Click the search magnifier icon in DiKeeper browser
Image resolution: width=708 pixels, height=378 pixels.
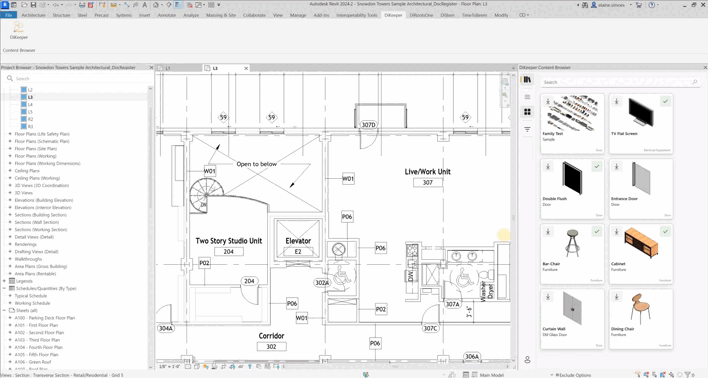[x=695, y=82]
